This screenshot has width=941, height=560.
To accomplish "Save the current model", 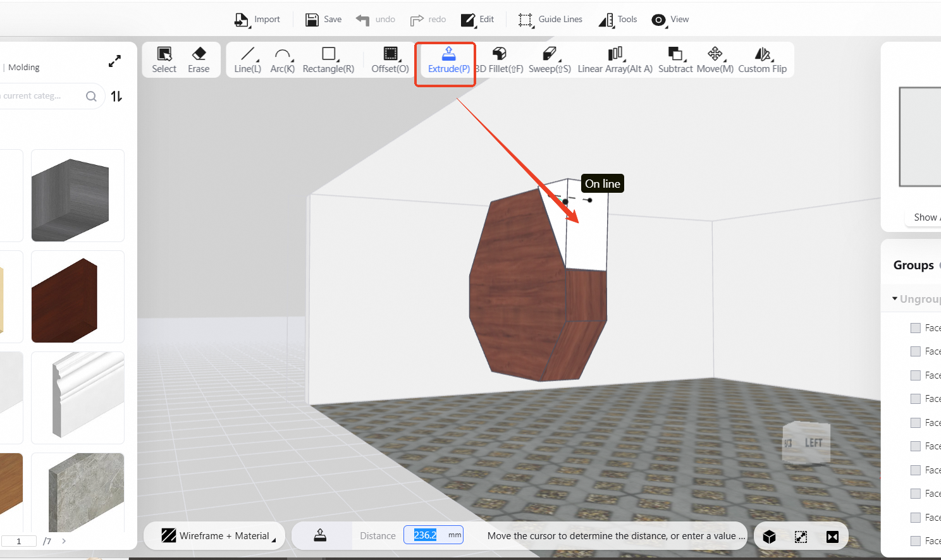I will pyautogui.click(x=323, y=20).
